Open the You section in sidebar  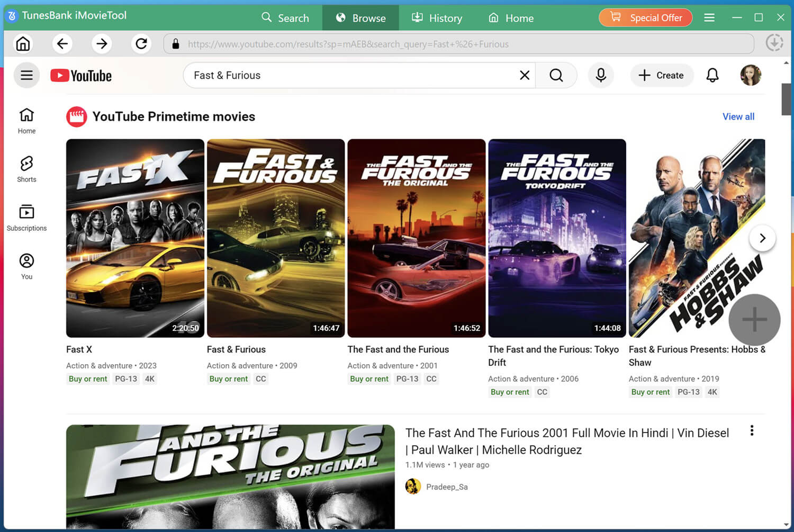pyautogui.click(x=26, y=265)
